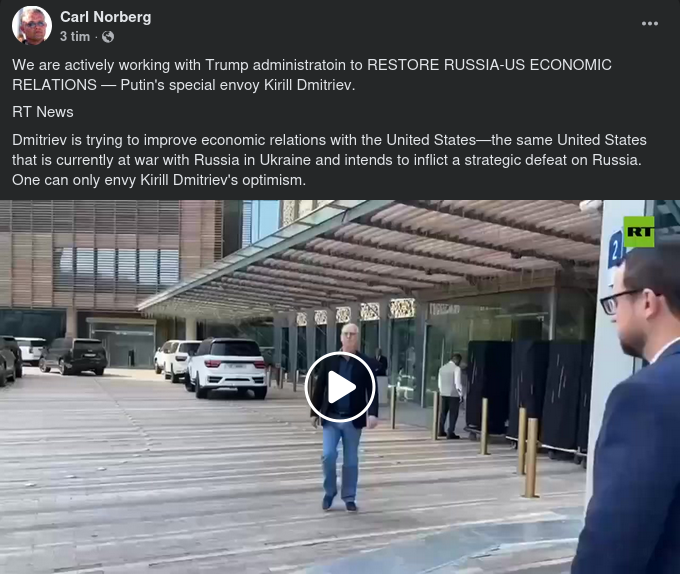The image size is (680, 574).
Task: Visit Carl Norberg's profile name link
Action: [105, 17]
